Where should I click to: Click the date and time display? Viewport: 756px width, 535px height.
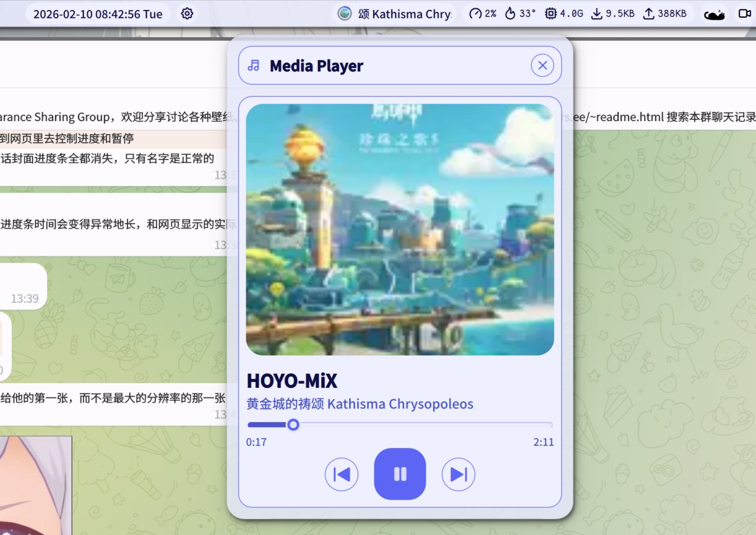click(x=97, y=13)
